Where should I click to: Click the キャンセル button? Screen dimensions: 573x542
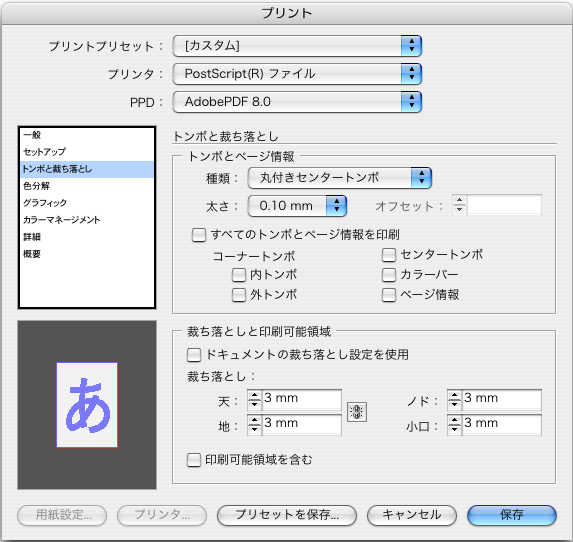412,515
